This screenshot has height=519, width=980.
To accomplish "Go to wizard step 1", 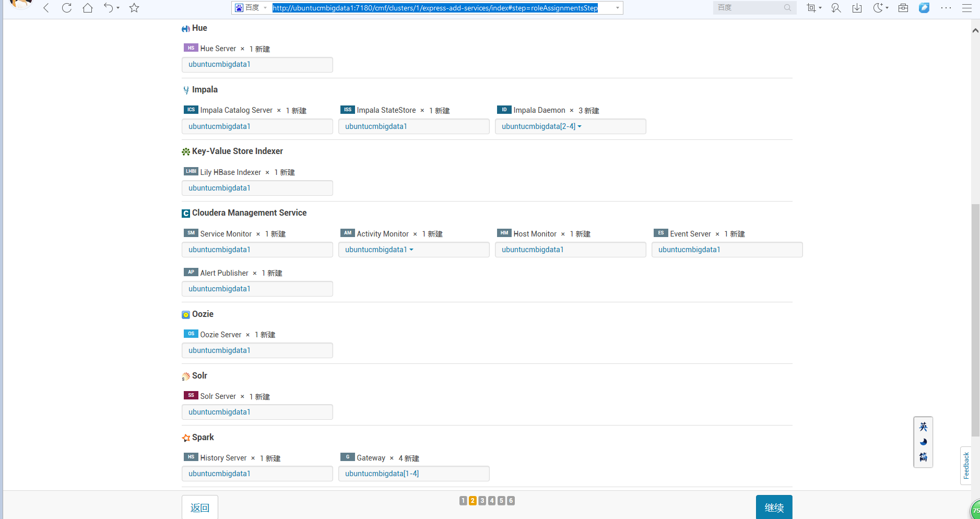I will pos(463,501).
